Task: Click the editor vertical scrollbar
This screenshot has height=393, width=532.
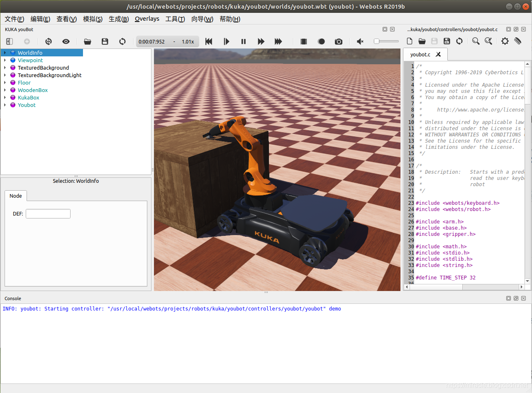Action: pos(528,172)
